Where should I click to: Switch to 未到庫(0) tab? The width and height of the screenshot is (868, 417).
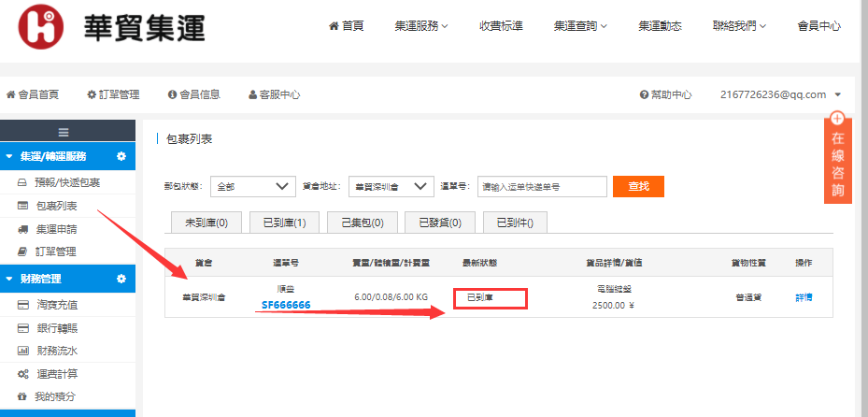tap(212, 223)
